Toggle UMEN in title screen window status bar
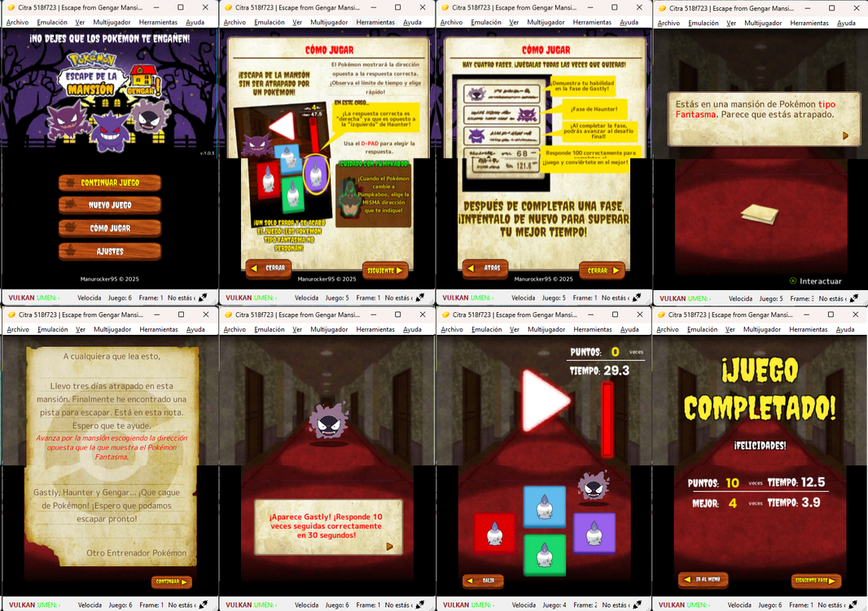 [46, 297]
